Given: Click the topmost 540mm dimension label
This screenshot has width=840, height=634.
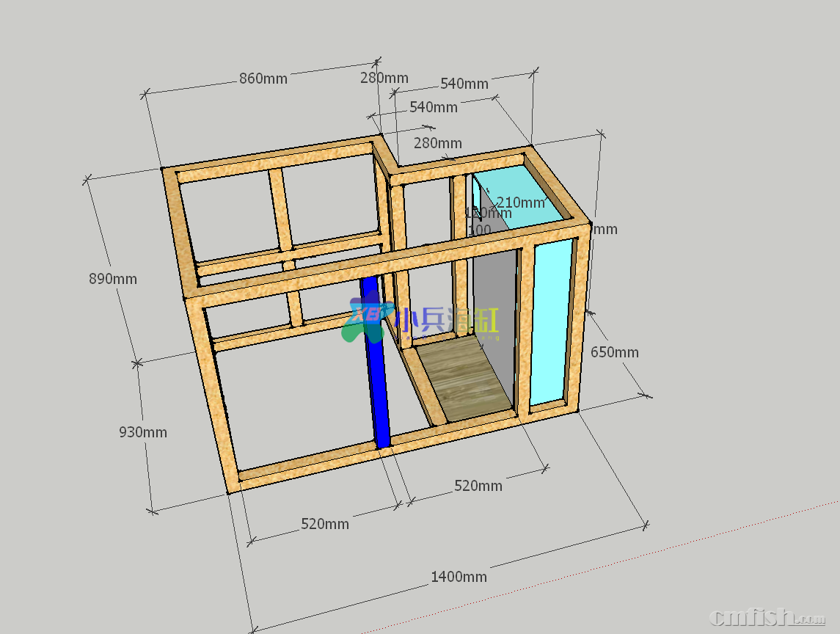Looking at the screenshot, I should tap(464, 84).
